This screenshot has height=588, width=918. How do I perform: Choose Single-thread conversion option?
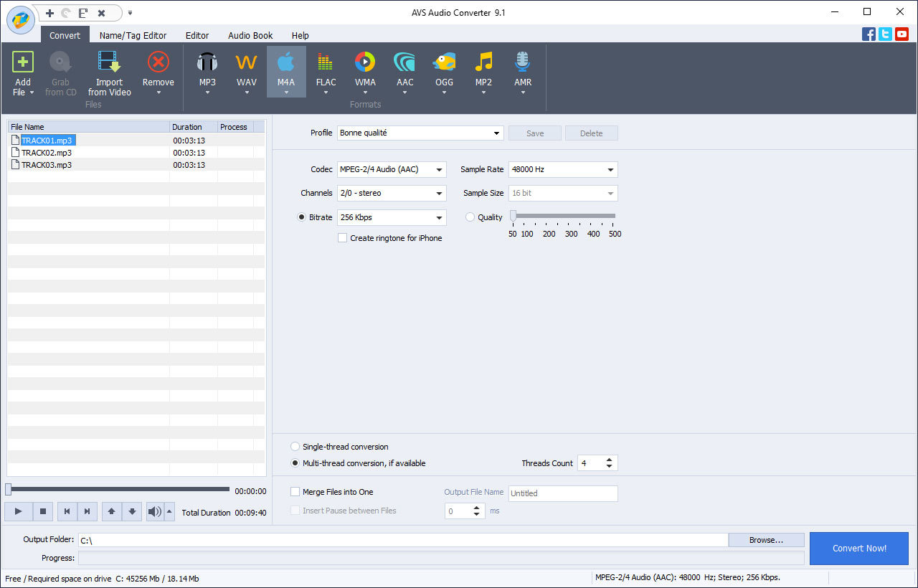coord(295,447)
